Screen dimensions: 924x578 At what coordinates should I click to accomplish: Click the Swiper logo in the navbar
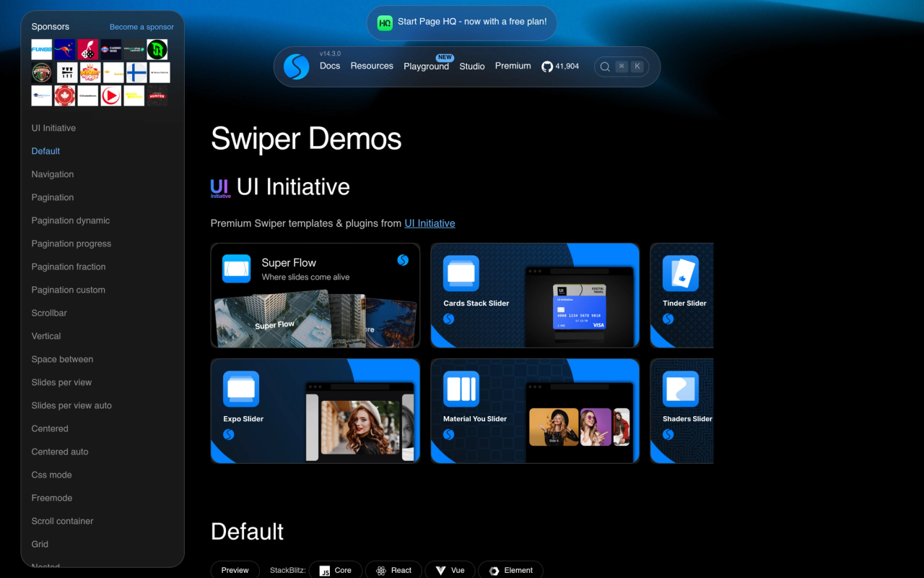(x=296, y=66)
